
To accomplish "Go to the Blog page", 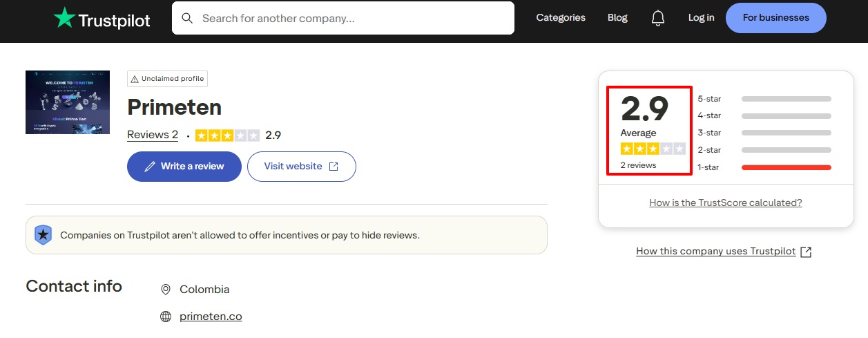I will click(x=617, y=18).
